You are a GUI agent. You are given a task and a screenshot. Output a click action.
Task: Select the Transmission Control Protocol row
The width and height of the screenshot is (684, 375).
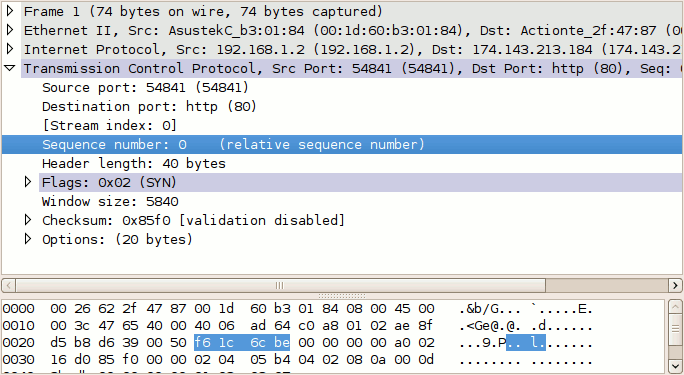(352, 68)
